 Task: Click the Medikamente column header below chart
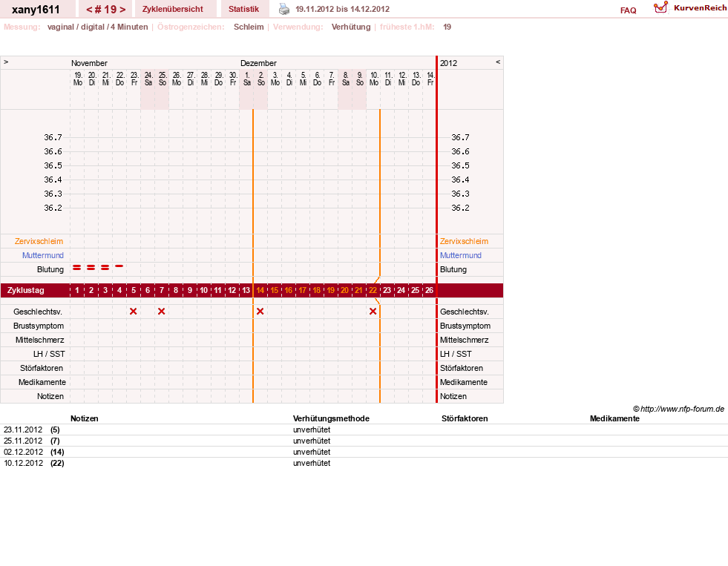[x=614, y=418]
